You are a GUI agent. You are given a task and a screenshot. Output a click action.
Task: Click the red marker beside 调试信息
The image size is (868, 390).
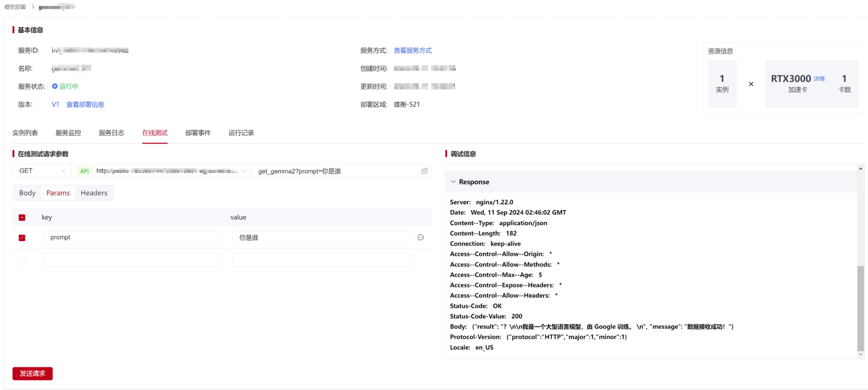click(447, 154)
